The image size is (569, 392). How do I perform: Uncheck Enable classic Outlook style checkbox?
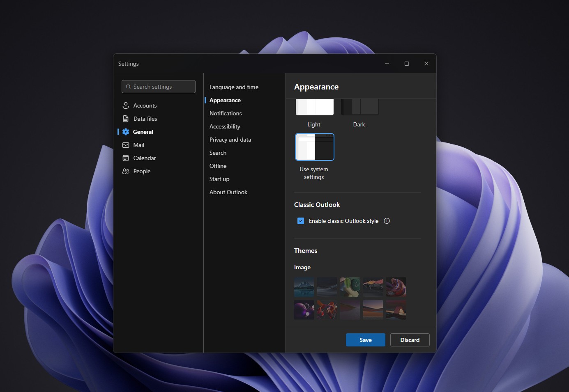(x=301, y=221)
